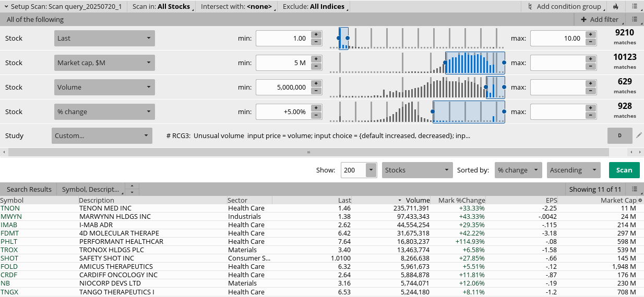Open the Last filter type dropdown
644x297 pixels.
click(x=104, y=38)
